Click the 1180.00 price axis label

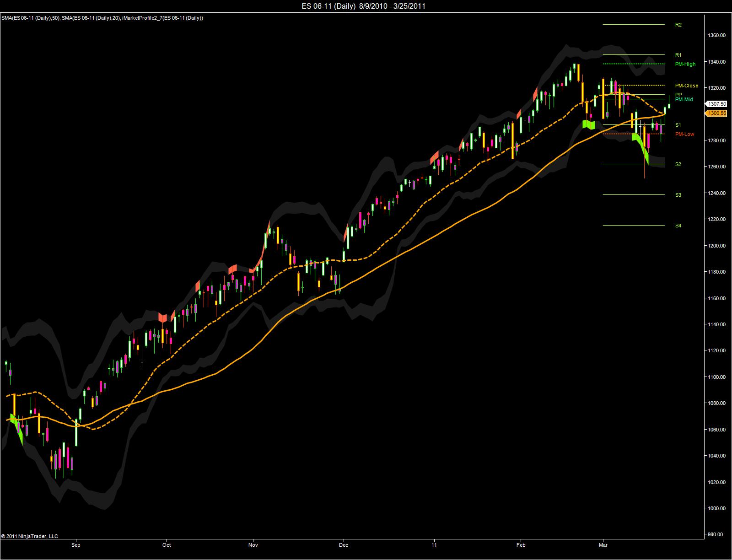click(x=717, y=272)
